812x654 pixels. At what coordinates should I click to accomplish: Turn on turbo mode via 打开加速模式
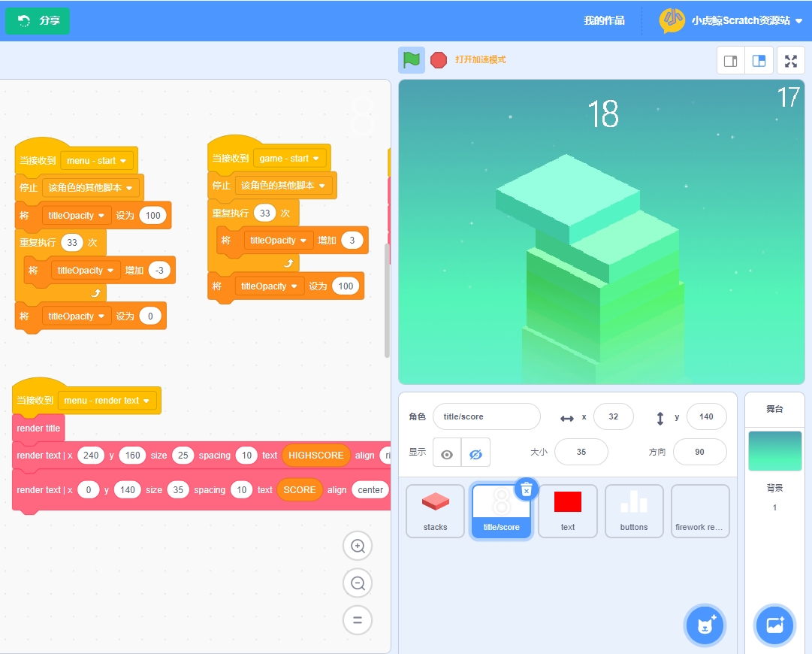coord(480,60)
